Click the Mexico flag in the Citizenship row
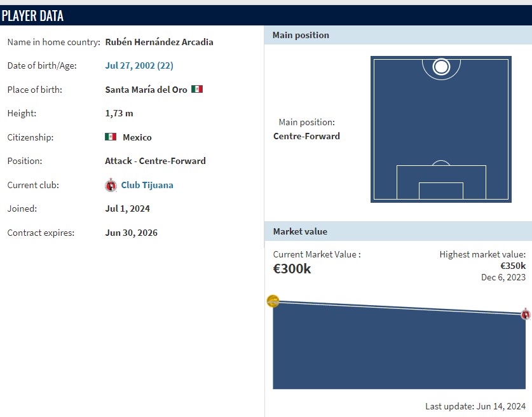This screenshot has height=417, width=532. [x=111, y=137]
